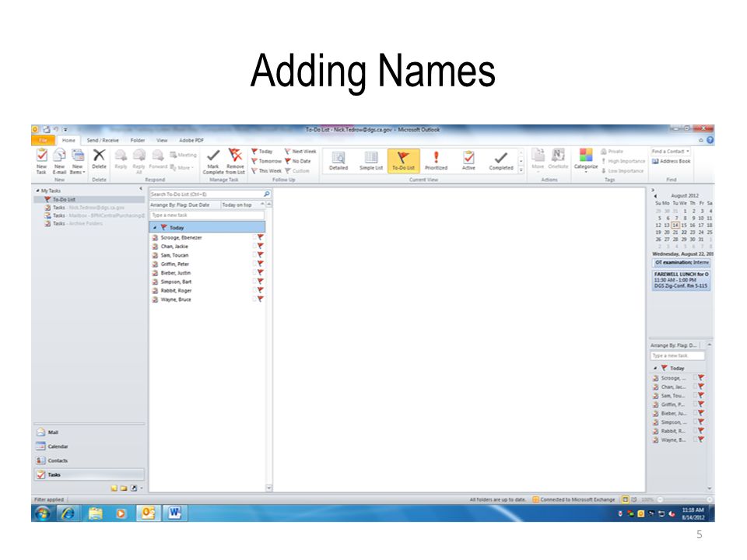This screenshot has width=747, height=560.
Task: Switch to Active tasks view
Action: tap(468, 160)
